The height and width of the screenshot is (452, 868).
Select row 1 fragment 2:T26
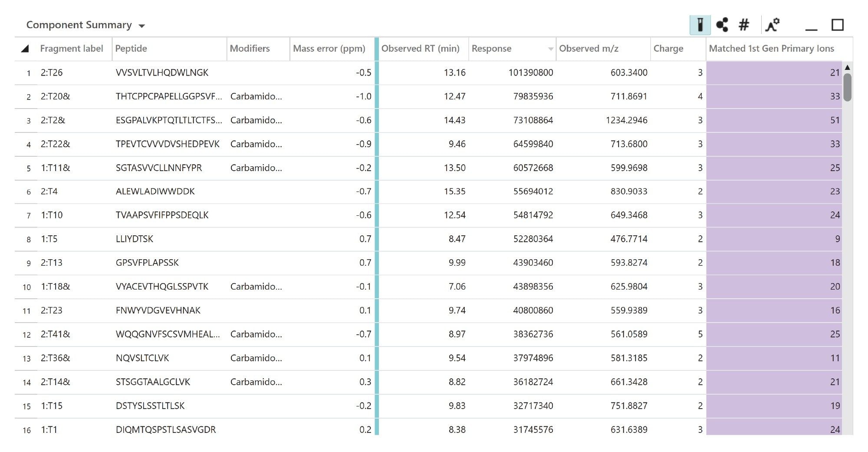(52, 73)
